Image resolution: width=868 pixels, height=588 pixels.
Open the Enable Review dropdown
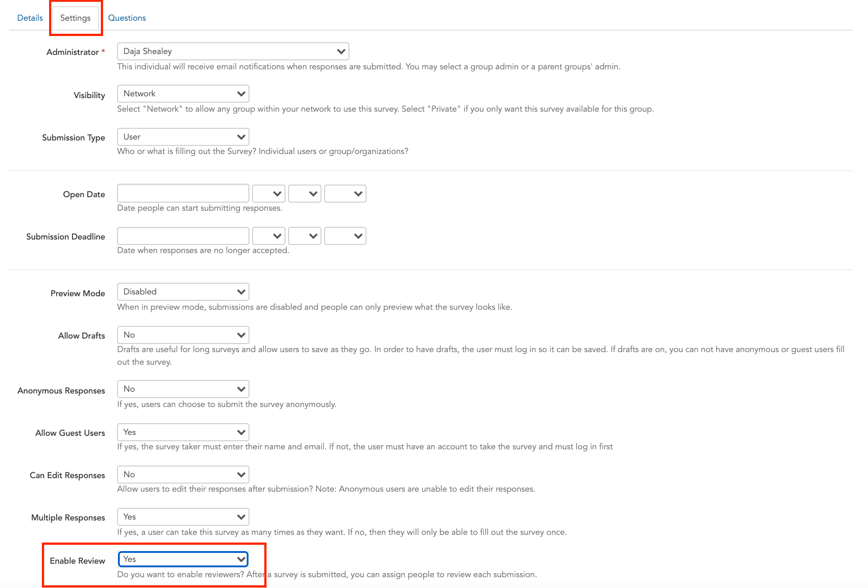(x=183, y=559)
